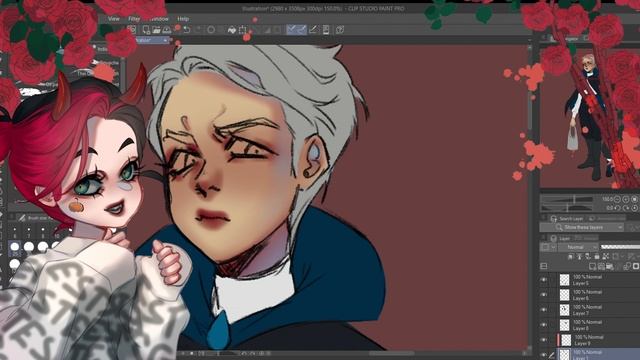
Task: Click the Undo arrow icon
Action: click(x=187, y=30)
